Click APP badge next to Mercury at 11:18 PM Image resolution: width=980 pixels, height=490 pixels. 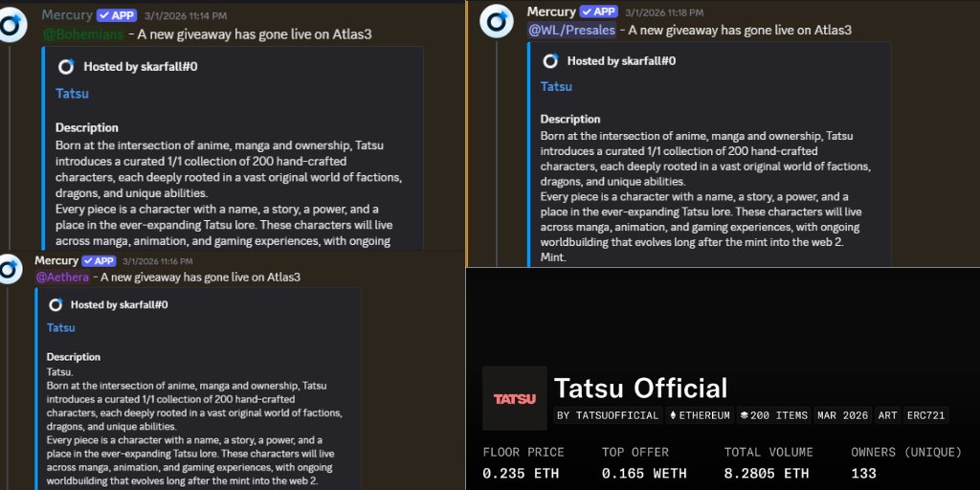[598, 11]
